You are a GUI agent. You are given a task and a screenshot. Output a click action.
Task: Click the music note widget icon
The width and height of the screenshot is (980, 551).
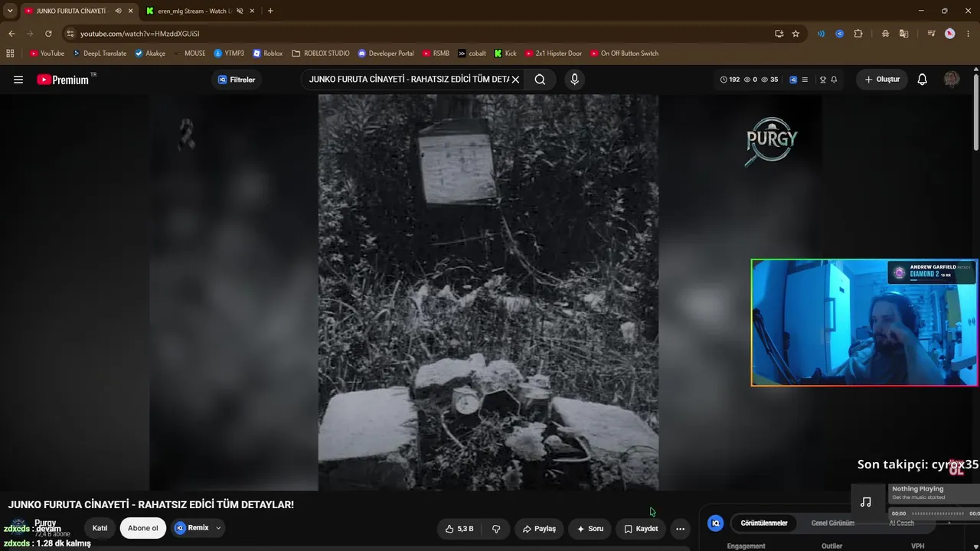(x=866, y=502)
